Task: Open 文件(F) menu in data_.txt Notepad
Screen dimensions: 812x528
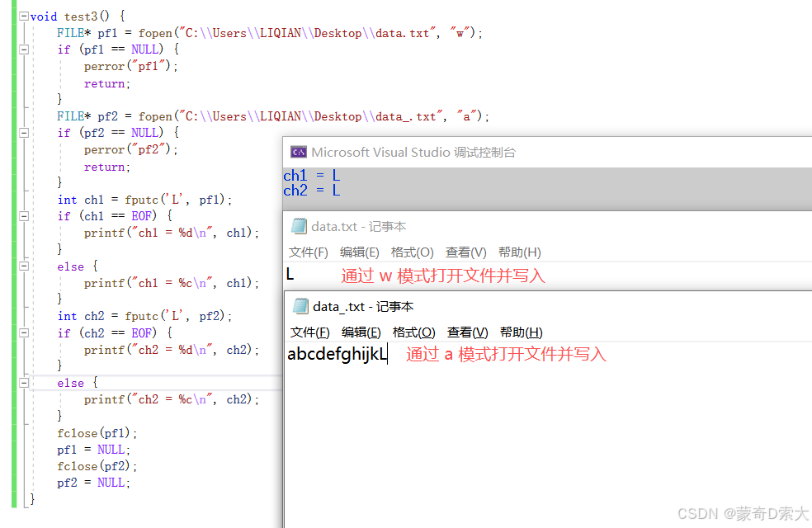Action: [x=309, y=332]
